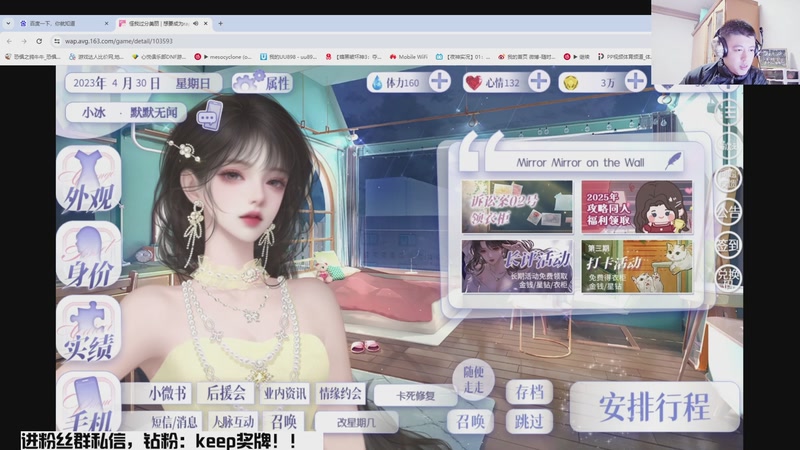Open the 兑换码 redeem round icon
Image resolution: width=800 pixels, height=450 pixels.
pyautogui.click(x=728, y=278)
